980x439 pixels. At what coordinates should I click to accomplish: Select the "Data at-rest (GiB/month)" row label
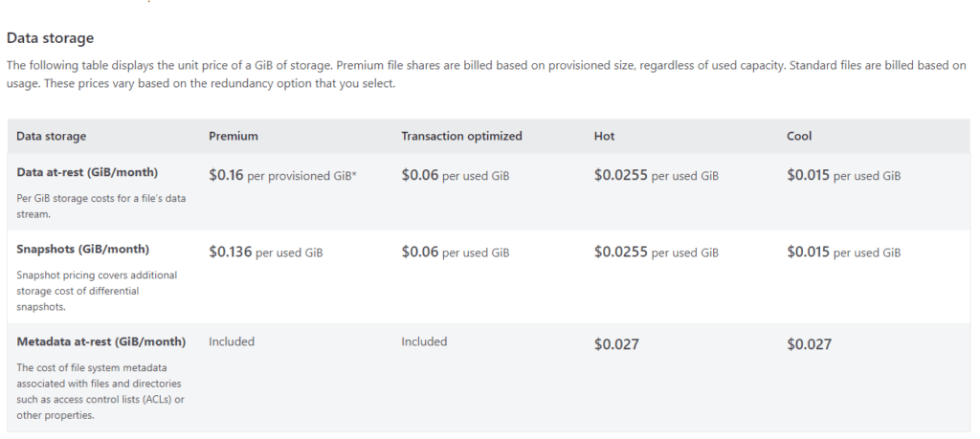tap(87, 172)
